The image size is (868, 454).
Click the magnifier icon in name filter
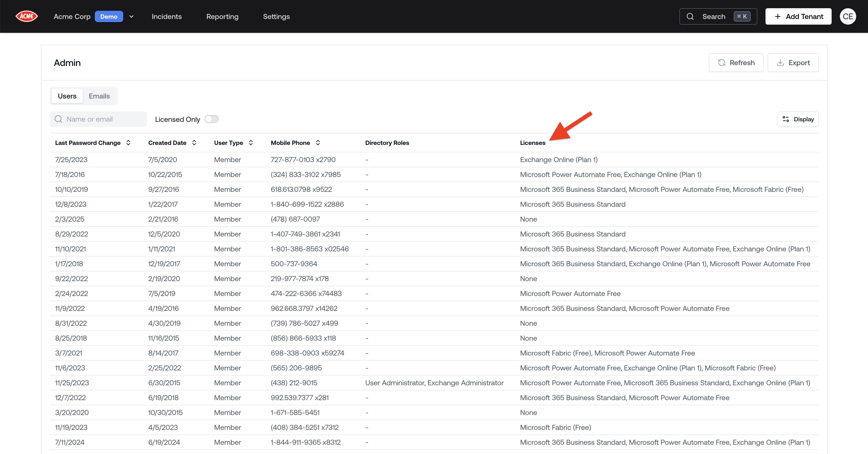click(x=59, y=119)
